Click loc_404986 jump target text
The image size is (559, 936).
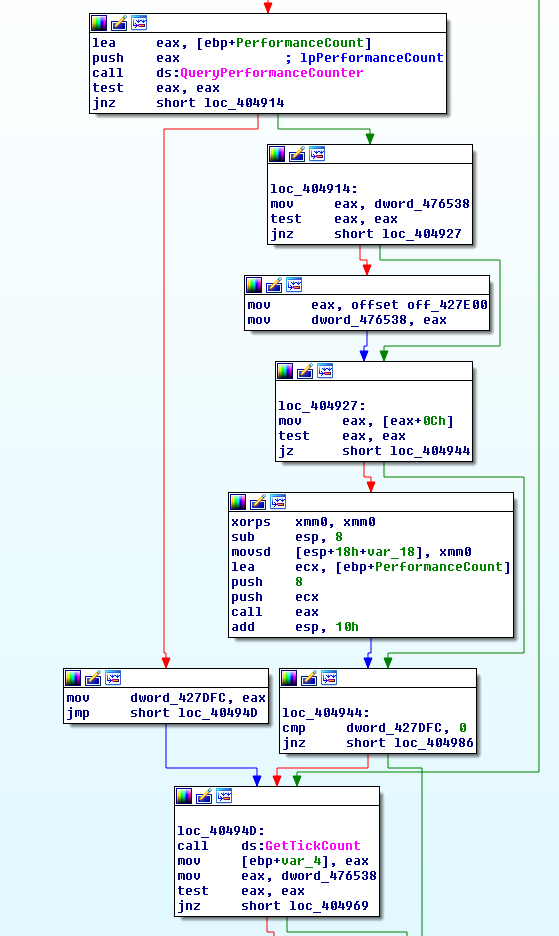click(x=434, y=743)
